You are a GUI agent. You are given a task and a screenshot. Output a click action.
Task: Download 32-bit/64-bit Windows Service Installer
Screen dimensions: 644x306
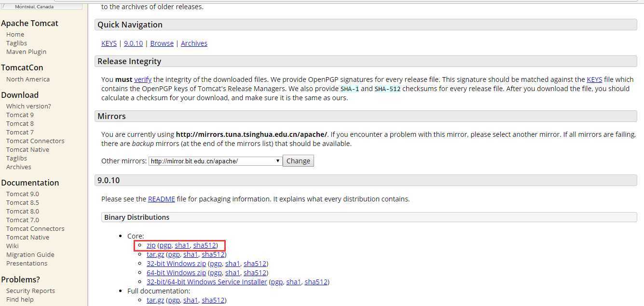pyautogui.click(x=207, y=282)
